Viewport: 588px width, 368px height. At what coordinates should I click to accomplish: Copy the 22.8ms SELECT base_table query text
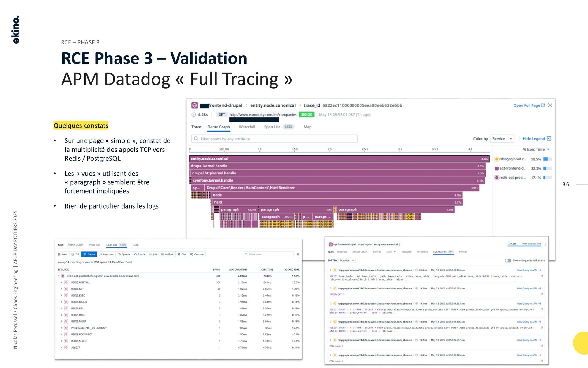[541, 276]
